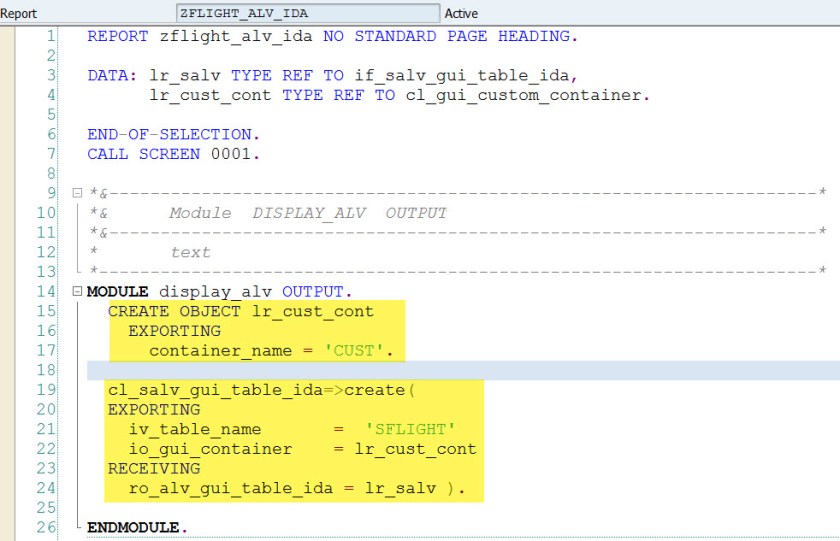Viewport: 840px width, 541px height.
Task: Click the ENDMODULE statement
Action: point(137,528)
